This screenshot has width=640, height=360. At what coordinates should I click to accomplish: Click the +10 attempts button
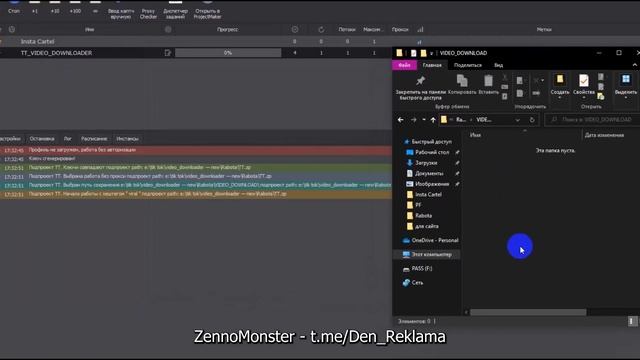point(55,7)
